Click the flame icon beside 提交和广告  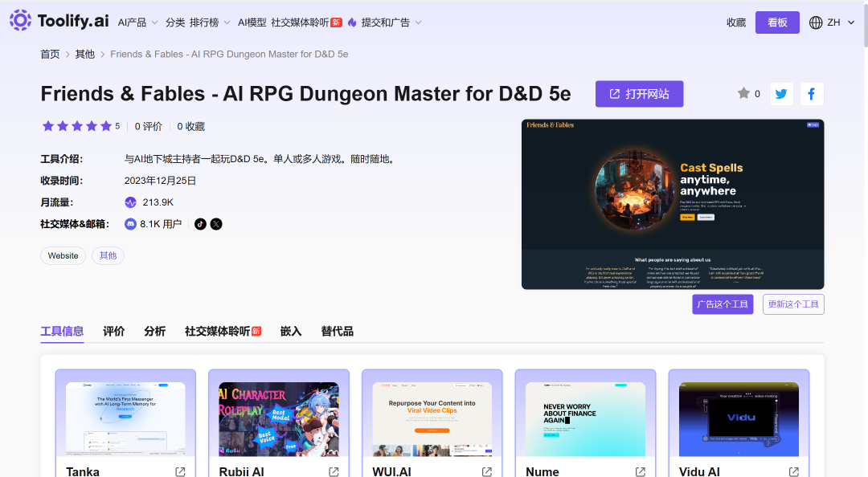pyautogui.click(x=352, y=22)
